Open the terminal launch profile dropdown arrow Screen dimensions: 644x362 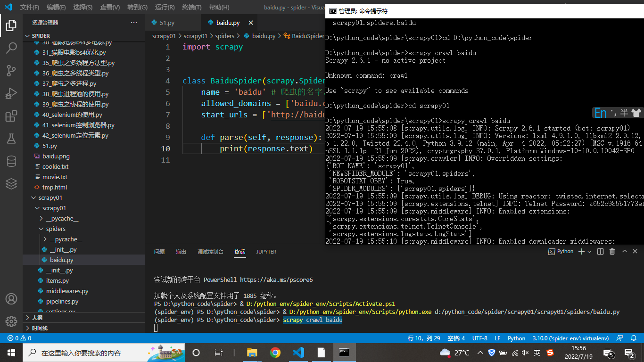pyautogui.click(x=589, y=252)
